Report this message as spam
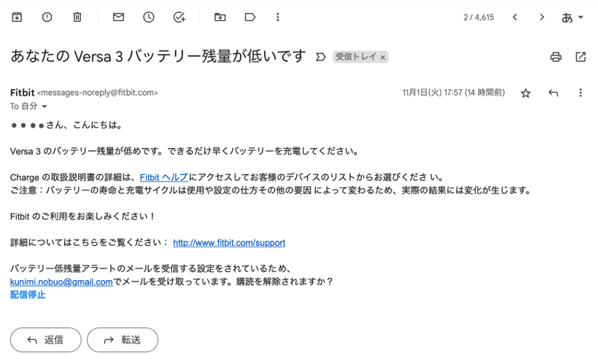The height and width of the screenshot is (364, 598). point(47,17)
